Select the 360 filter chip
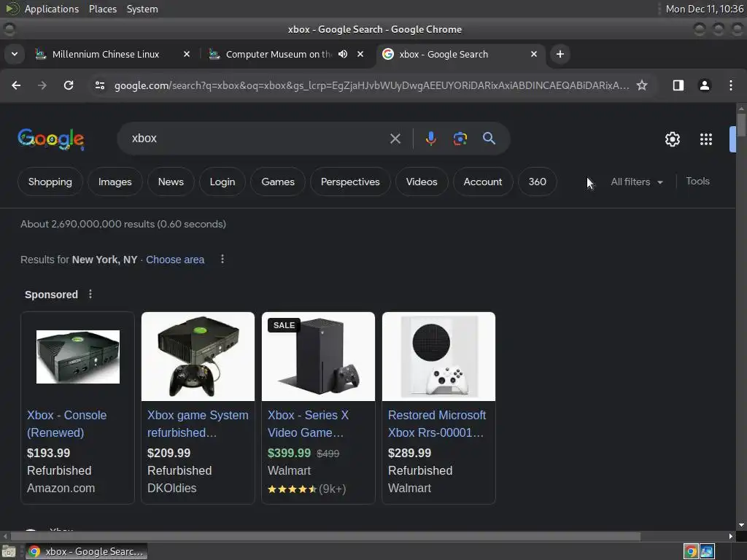747x560 pixels. coord(538,182)
